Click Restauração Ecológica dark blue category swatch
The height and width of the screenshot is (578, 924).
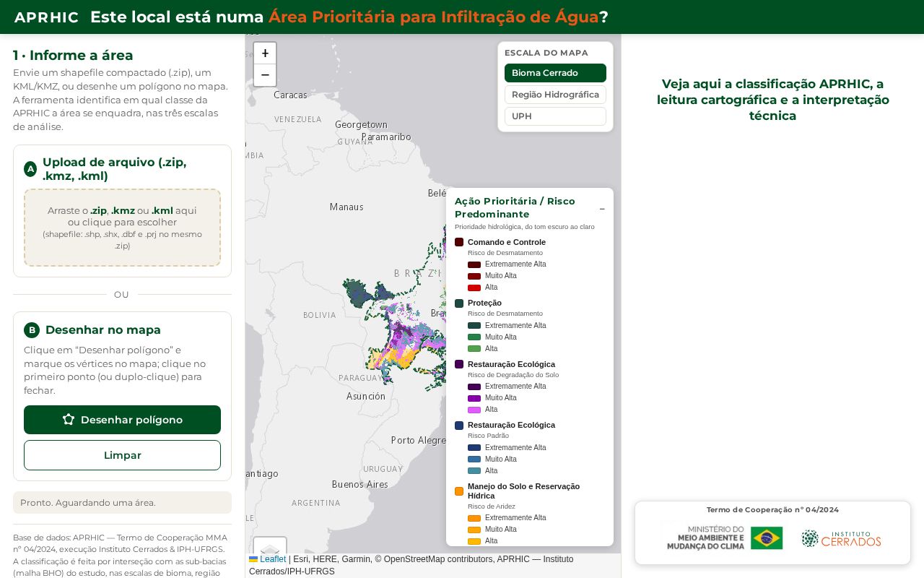click(459, 426)
